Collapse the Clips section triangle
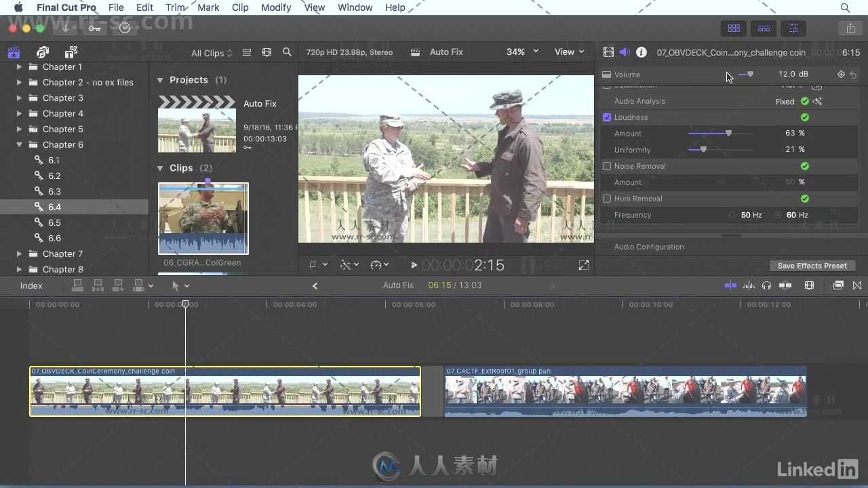Viewport: 868px width, 488px height. pyautogui.click(x=160, y=168)
